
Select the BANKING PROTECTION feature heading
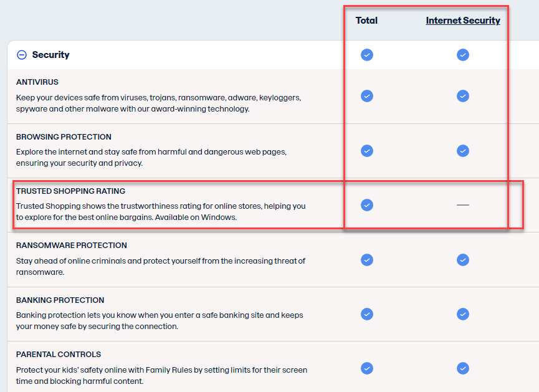click(x=60, y=300)
